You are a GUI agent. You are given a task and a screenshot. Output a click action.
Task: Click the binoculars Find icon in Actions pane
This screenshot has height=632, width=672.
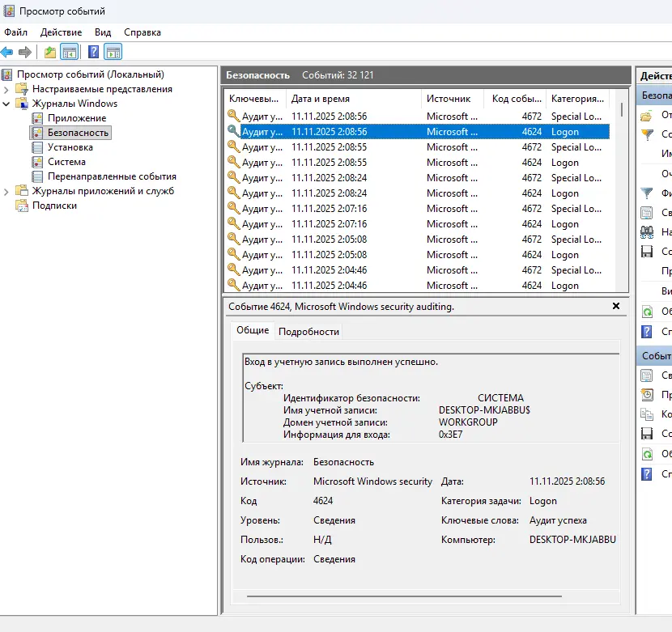click(x=646, y=232)
